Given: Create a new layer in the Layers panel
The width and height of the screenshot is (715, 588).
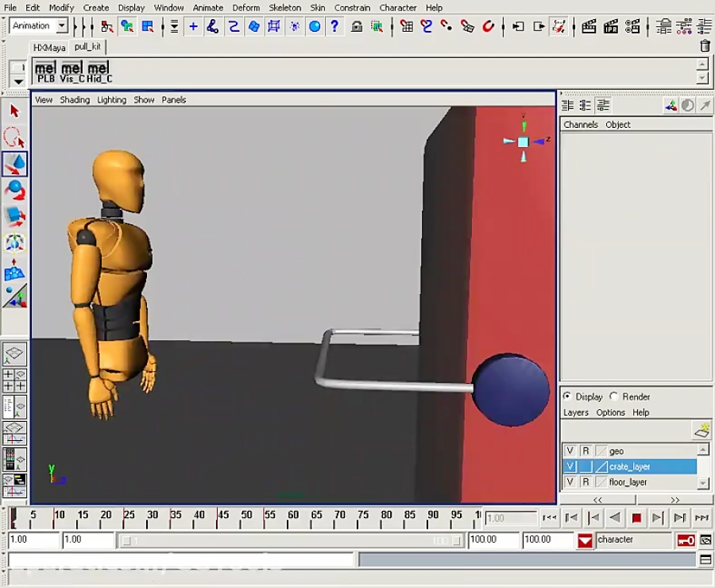Looking at the screenshot, I should (702, 429).
